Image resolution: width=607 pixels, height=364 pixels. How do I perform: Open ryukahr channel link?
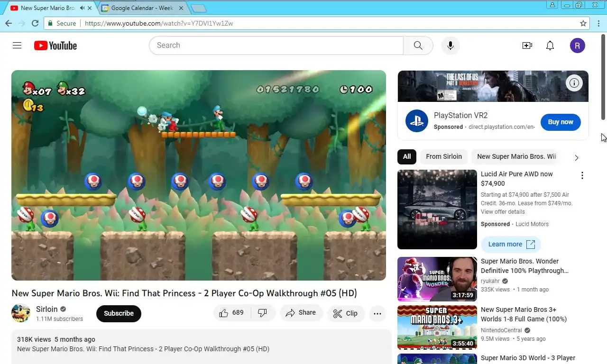pyautogui.click(x=491, y=281)
